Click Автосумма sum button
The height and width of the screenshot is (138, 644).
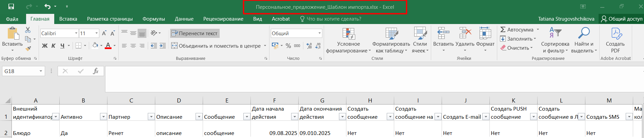517,30
